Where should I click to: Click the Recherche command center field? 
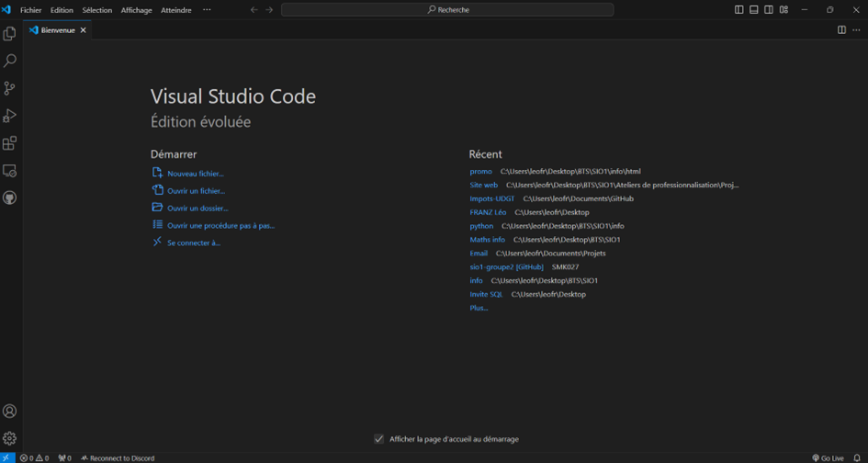point(447,10)
